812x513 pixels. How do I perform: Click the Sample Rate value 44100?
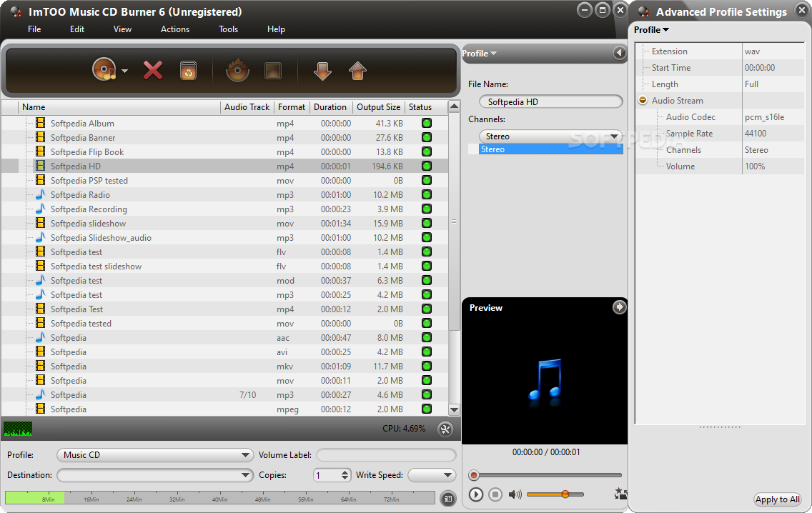click(x=756, y=134)
